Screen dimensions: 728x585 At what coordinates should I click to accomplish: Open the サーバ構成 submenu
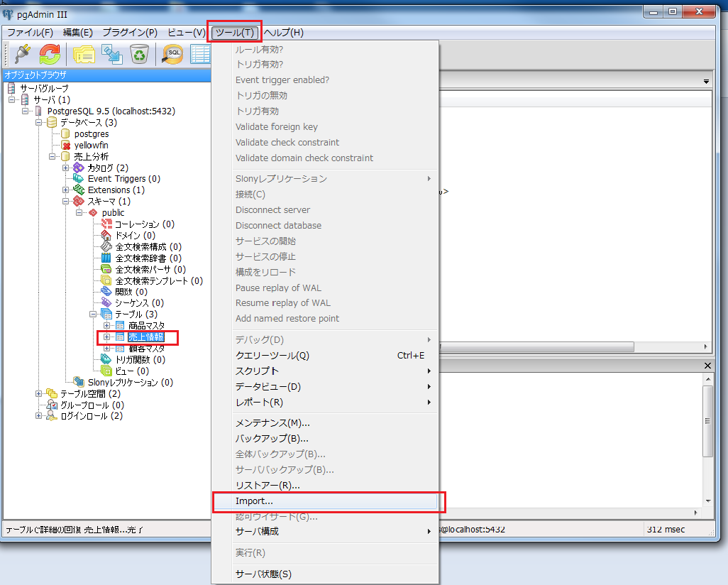(x=325, y=531)
